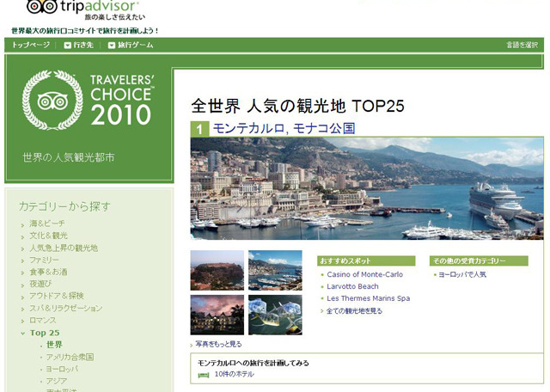This screenshot has width=550, height=392.
Task: Click the その他の受賞カテゴリー section header
Action: (479, 260)
